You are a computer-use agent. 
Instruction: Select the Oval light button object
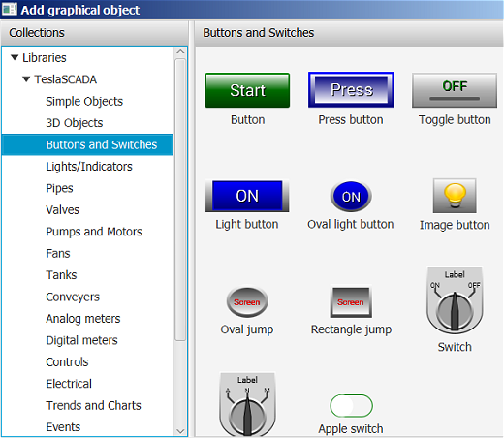351,197
